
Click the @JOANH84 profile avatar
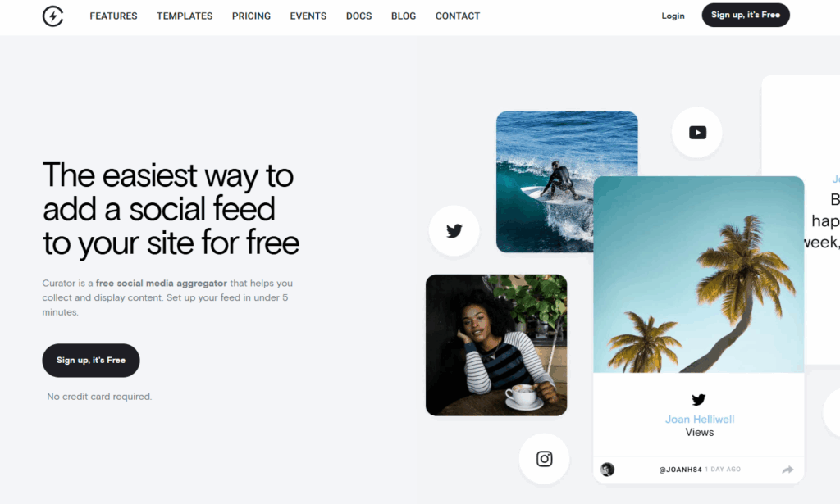coord(608,470)
